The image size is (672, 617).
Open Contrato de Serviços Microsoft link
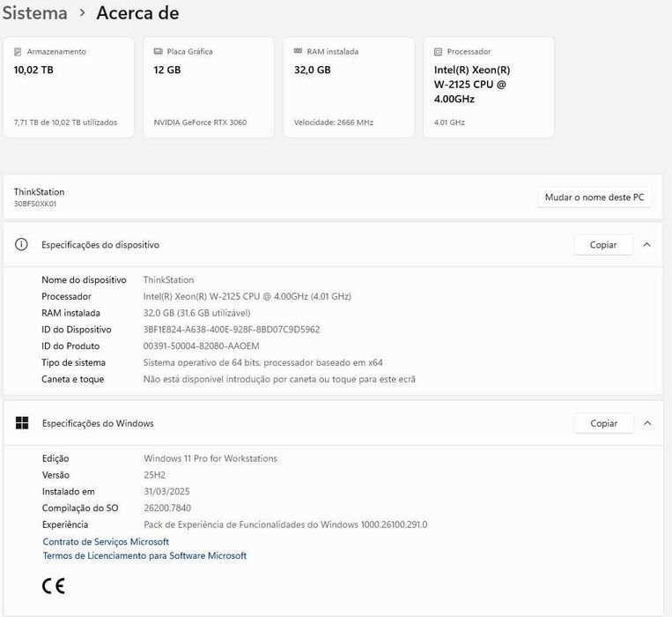(106, 541)
